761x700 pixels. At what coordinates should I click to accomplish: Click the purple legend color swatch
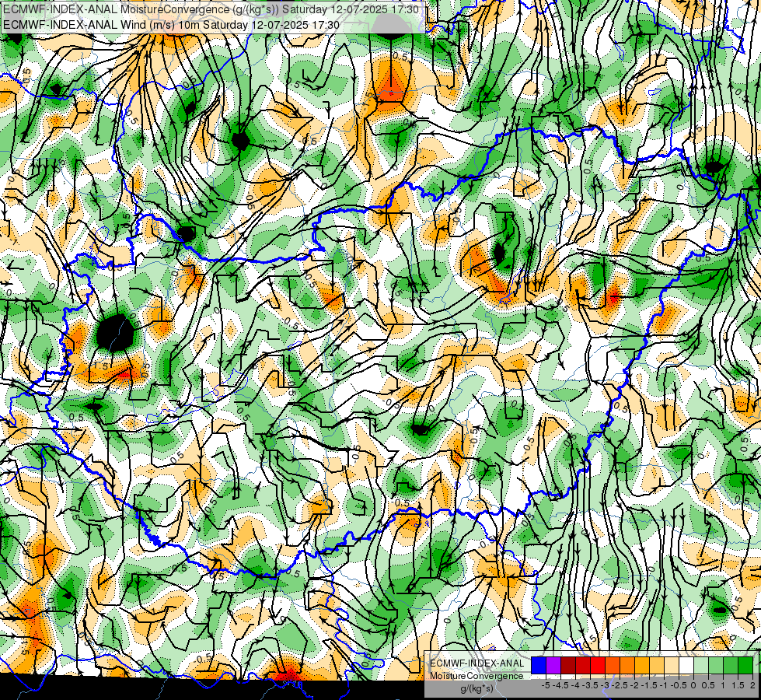pyautogui.click(x=553, y=665)
